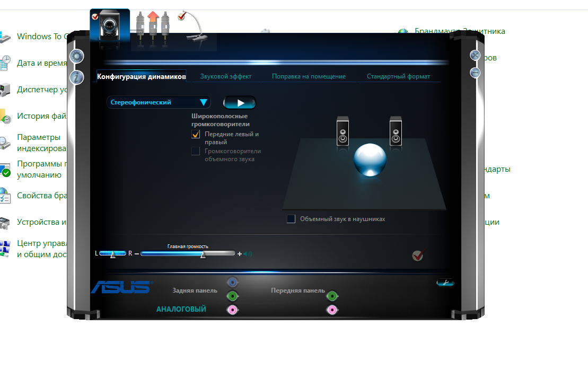588x370 pixels.
Task: Open settings via the gear icon
Action: [x=77, y=57]
